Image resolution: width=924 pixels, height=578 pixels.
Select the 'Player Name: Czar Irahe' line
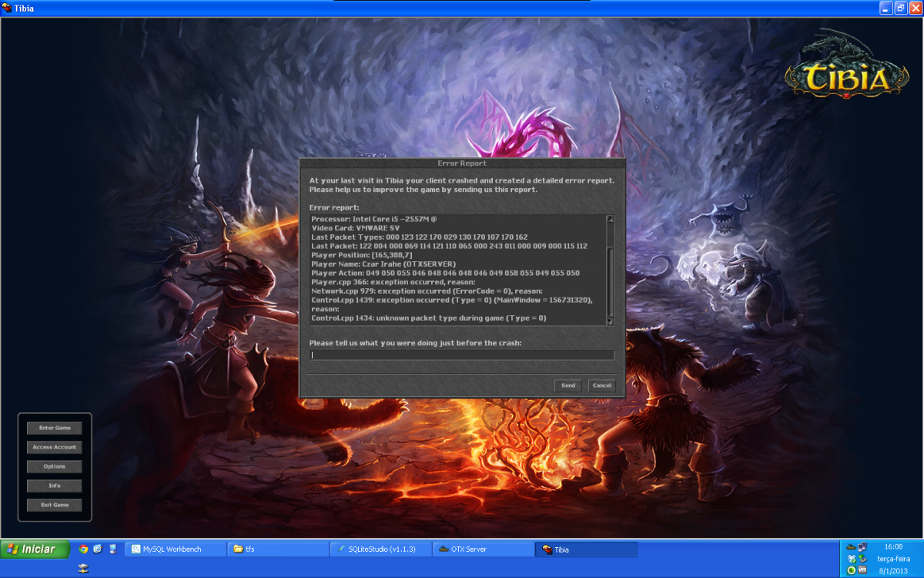click(x=383, y=264)
